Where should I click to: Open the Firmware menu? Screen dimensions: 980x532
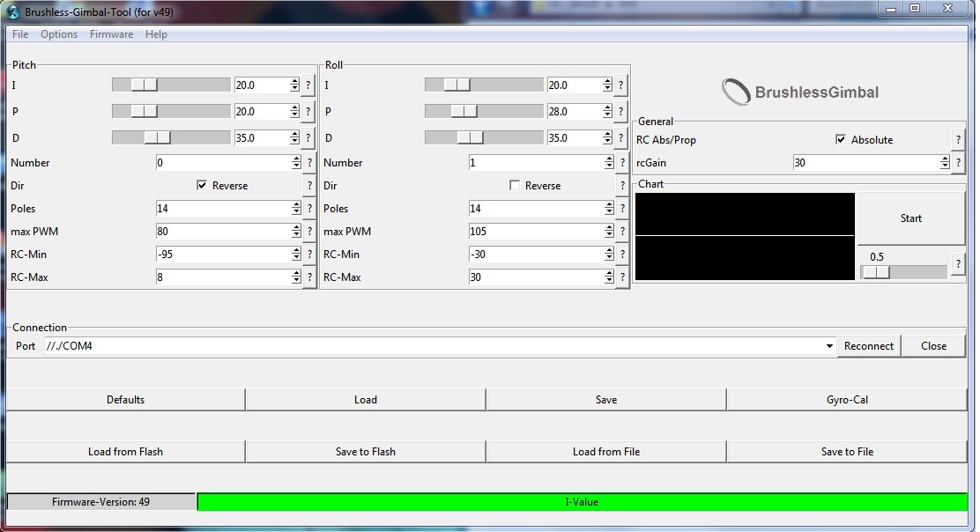[111, 34]
